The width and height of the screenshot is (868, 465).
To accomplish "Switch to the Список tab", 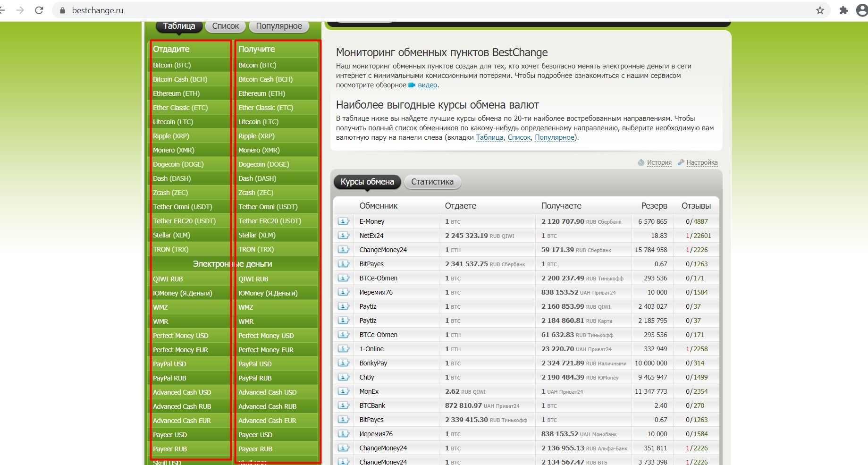I will pos(226,26).
